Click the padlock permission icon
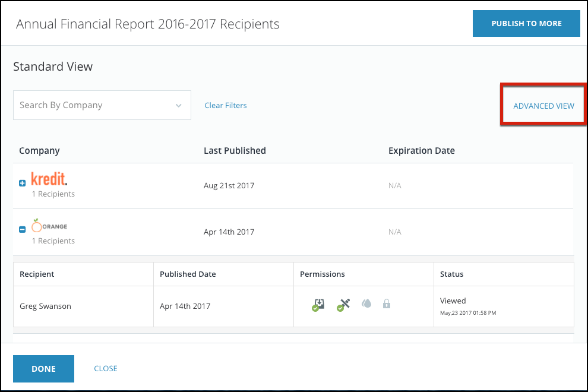 coord(387,304)
